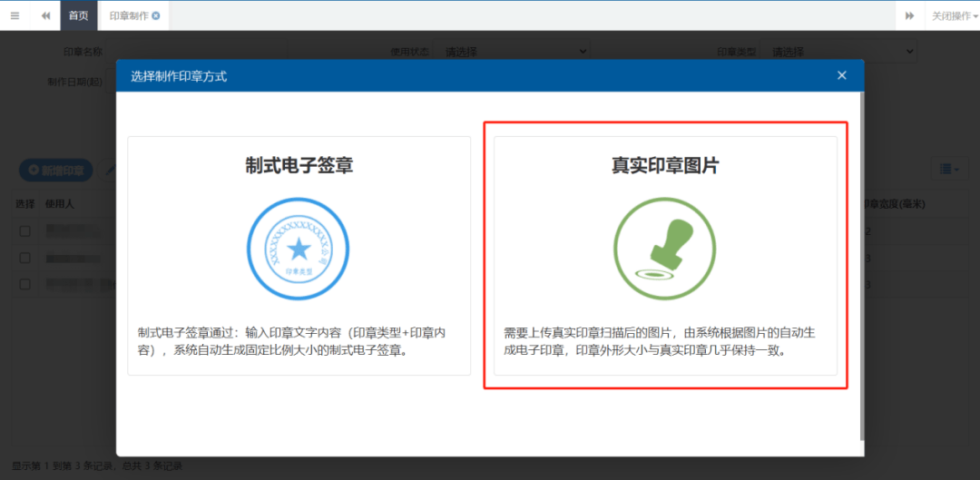Open the 使用状态 dropdown

pyautogui.click(x=512, y=52)
